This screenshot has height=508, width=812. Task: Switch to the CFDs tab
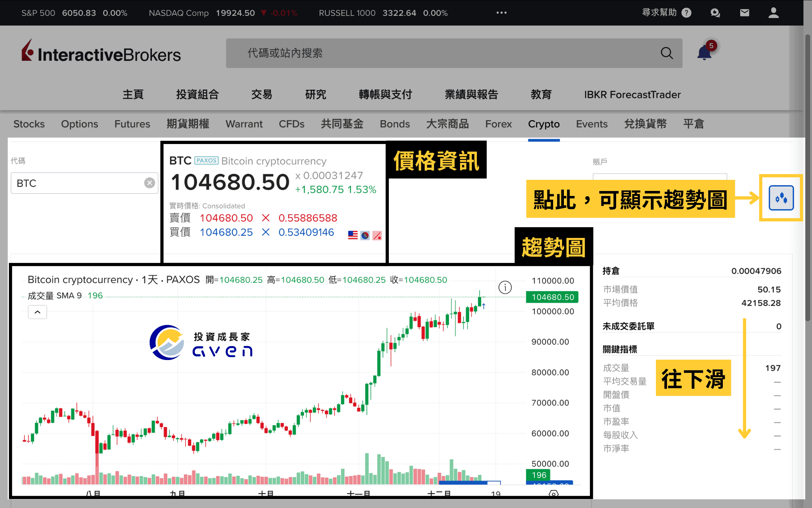291,124
